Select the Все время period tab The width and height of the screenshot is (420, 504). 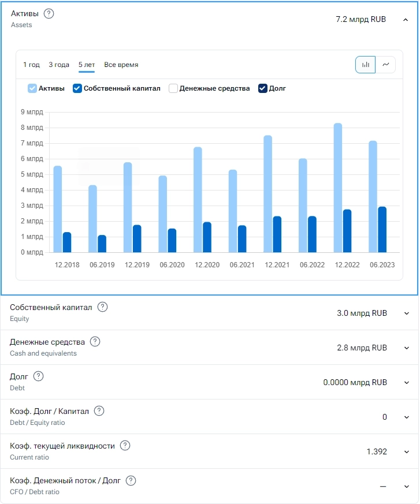click(121, 65)
